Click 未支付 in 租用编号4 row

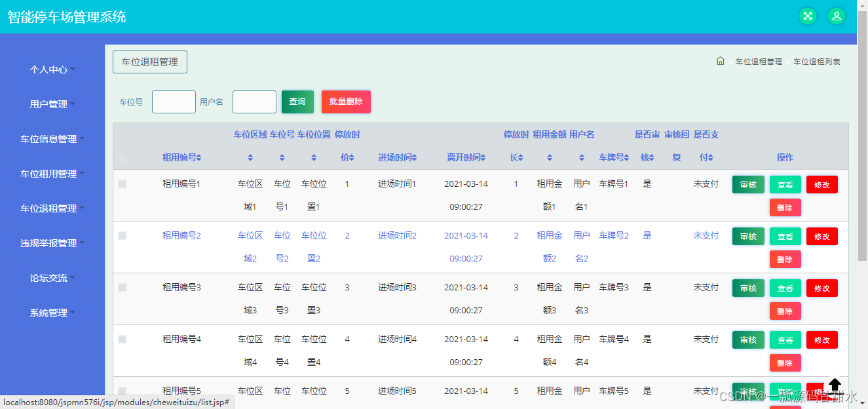coord(706,340)
